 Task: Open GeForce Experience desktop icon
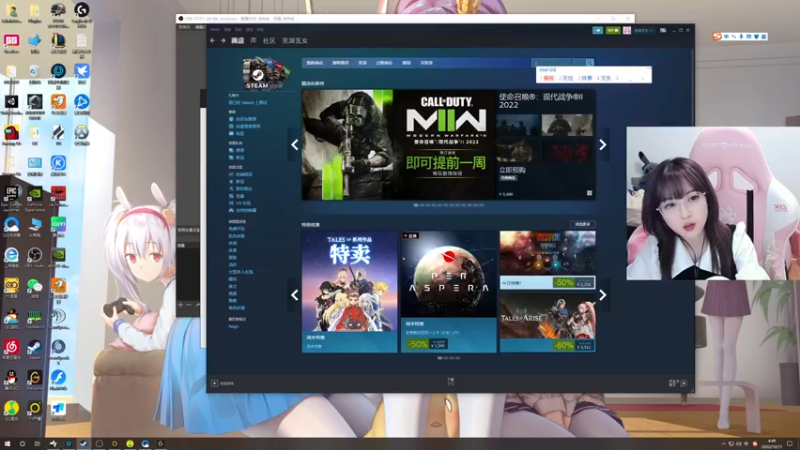click(x=35, y=198)
